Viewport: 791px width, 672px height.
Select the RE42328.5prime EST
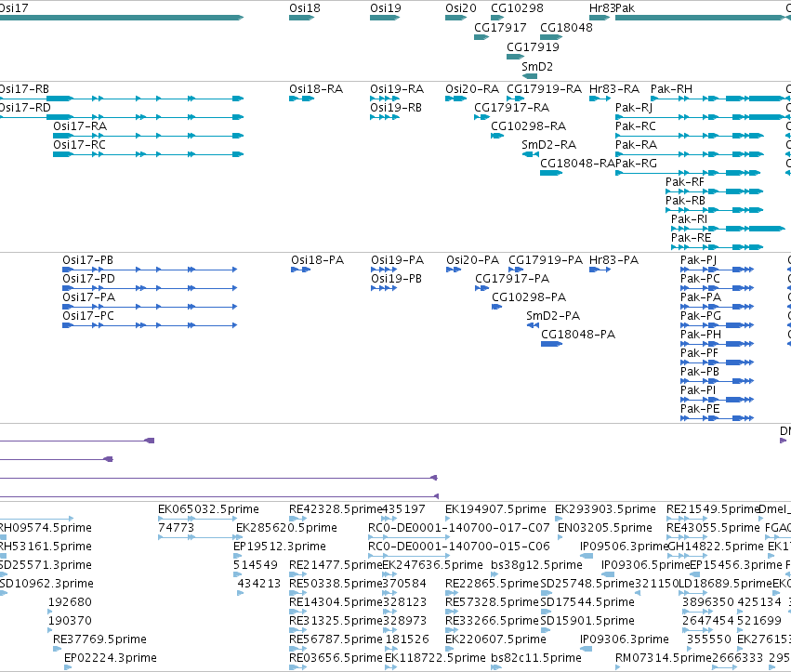(x=297, y=518)
